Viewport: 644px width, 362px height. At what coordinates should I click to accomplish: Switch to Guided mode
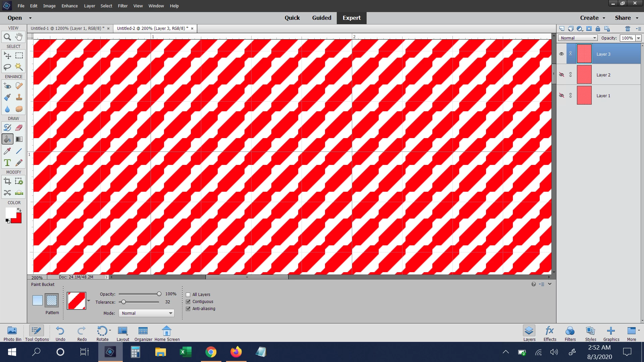[x=321, y=18]
